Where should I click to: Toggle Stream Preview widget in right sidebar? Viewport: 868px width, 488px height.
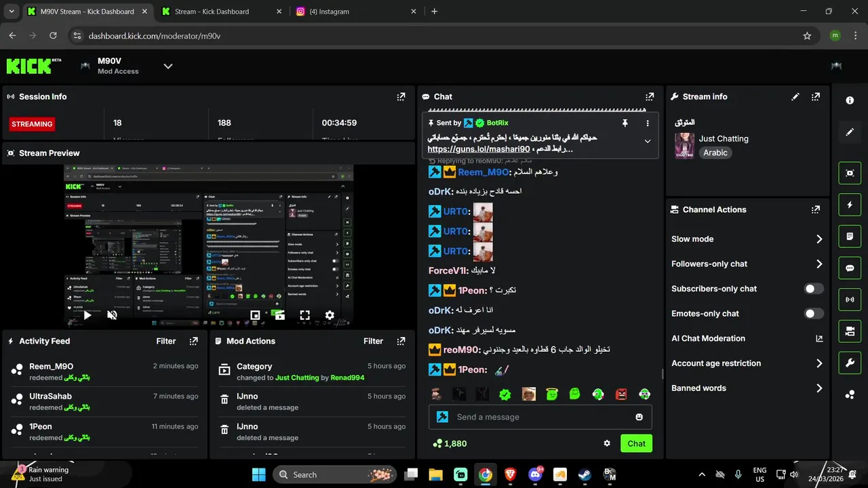tap(850, 173)
